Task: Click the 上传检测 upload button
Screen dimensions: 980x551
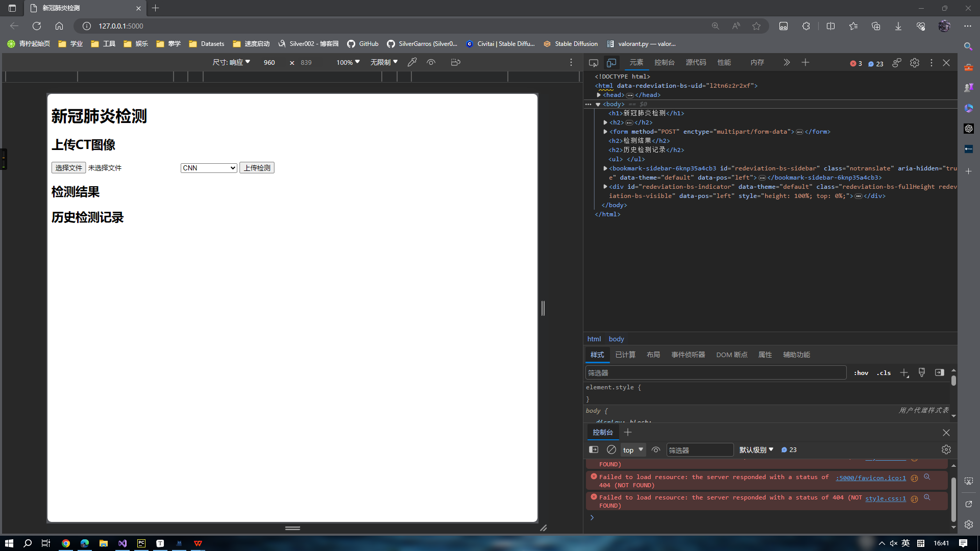Action: pyautogui.click(x=257, y=167)
